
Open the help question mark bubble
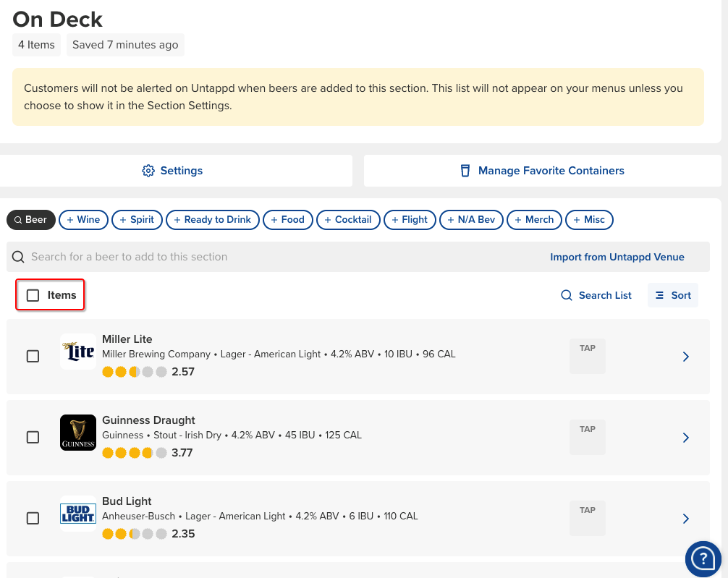pyautogui.click(x=703, y=558)
